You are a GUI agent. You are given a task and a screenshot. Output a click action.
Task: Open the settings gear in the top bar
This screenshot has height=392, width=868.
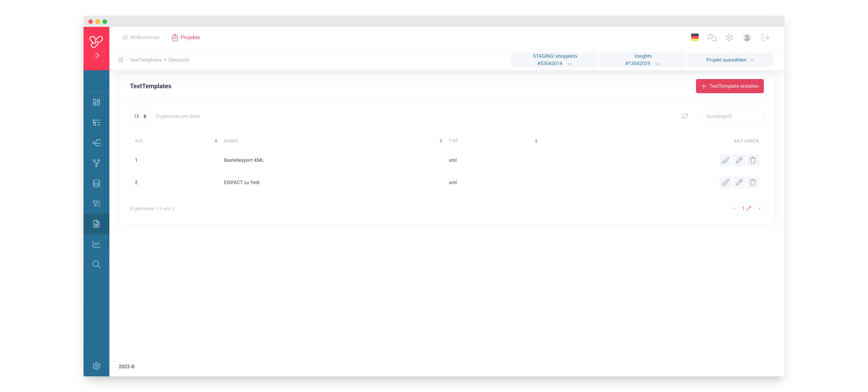pos(729,37)
